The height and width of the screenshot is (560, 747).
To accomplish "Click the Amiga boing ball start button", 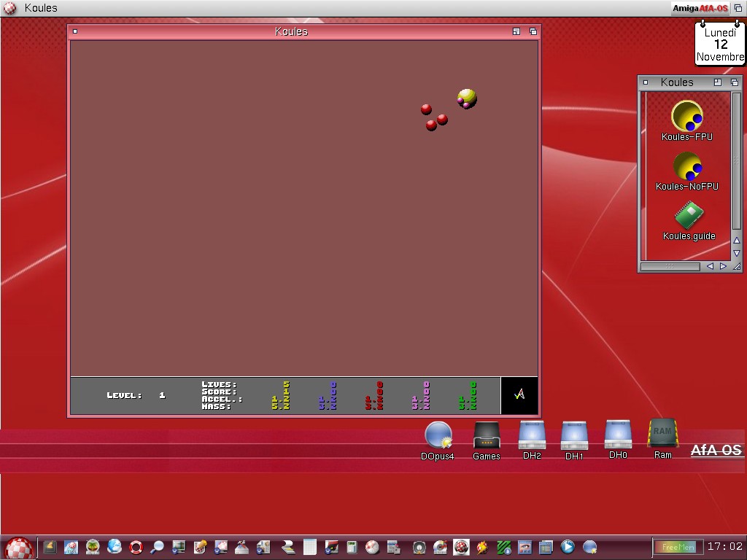I will click(18, 548).
